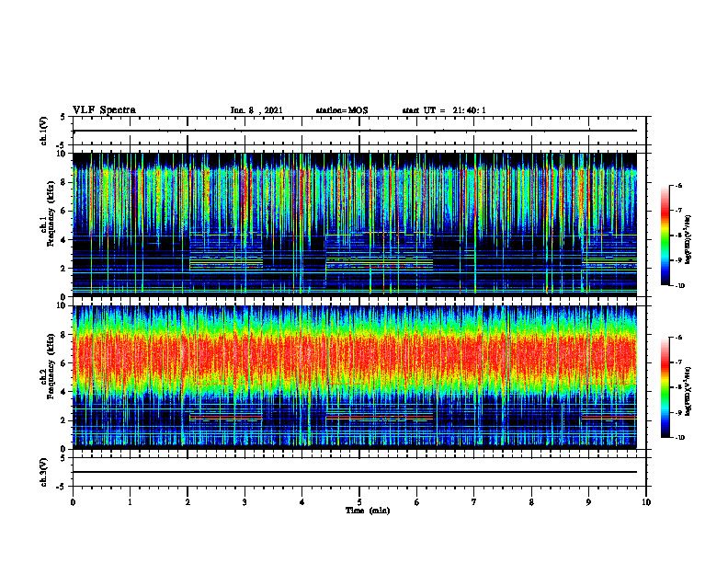Click the "-6" label on ch.2 color bar
This screenshot has height=563, width=728.
click(678, 338)
